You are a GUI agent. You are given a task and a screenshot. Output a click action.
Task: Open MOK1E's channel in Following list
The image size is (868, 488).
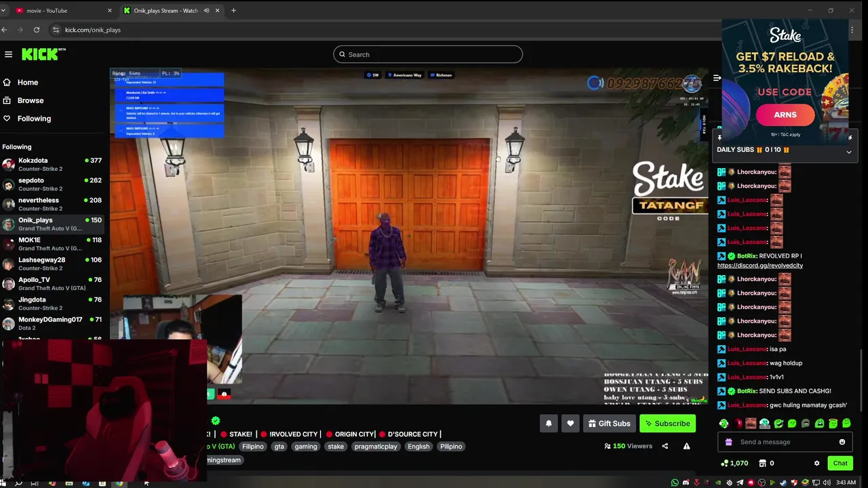52,244
